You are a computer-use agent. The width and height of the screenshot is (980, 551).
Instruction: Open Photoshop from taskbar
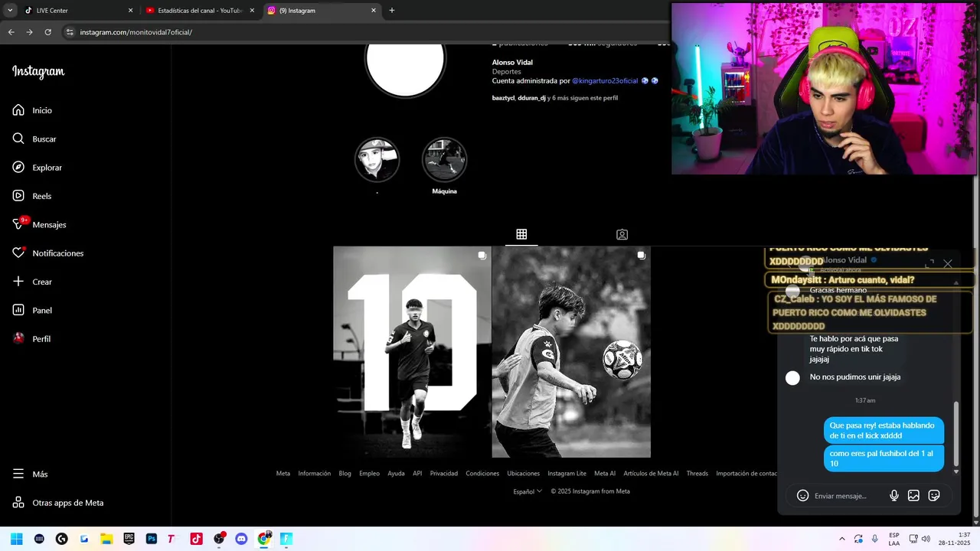pyautogui.click(x=152, y=539)
